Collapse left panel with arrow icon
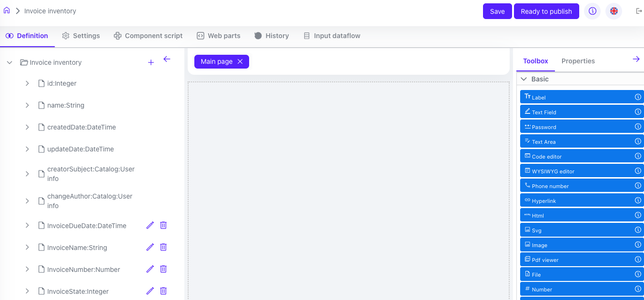Image resolution: width=644 pixels, height=300 pixels. click(167, 60)
